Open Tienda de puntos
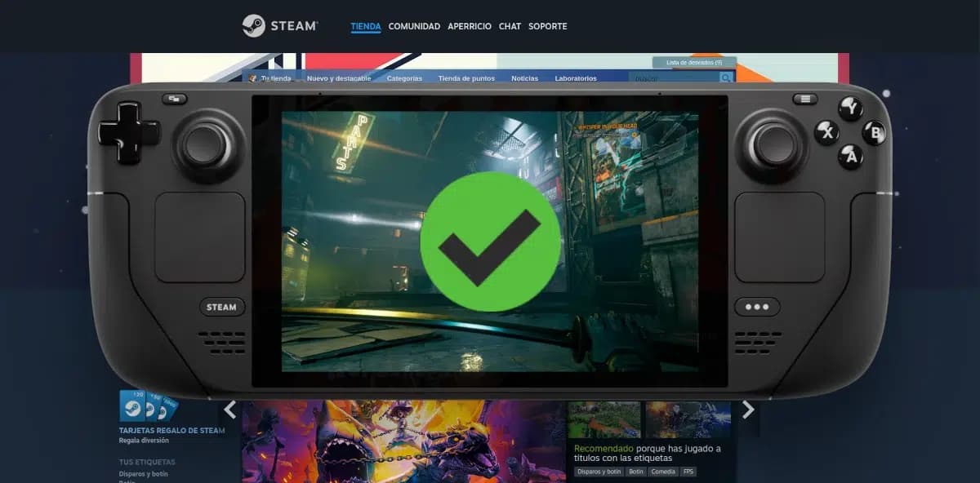980x483 pixels. tap(466, 78)
